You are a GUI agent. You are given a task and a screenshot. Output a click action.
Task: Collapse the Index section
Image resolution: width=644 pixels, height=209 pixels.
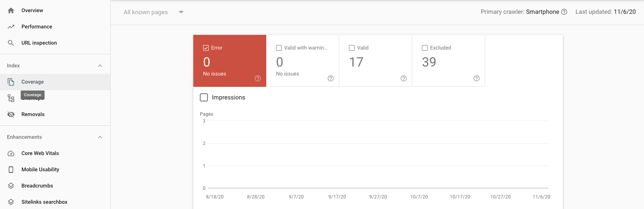coord(100,66)
